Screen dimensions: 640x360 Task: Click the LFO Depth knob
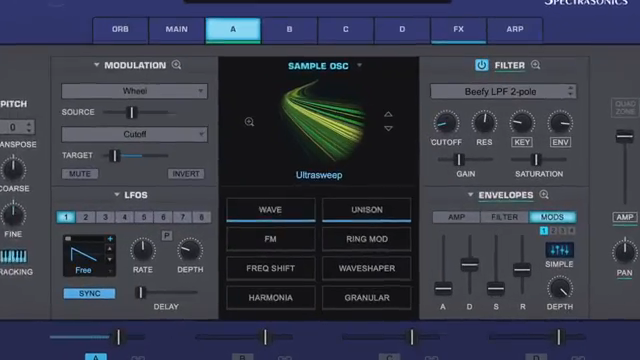(190, 249)
